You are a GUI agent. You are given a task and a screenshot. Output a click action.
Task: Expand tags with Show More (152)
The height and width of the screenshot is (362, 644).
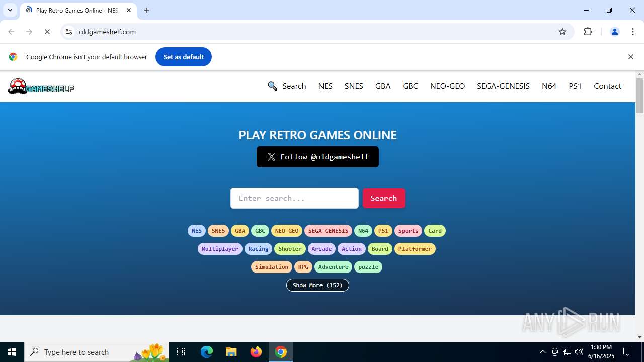click(317, 285)
